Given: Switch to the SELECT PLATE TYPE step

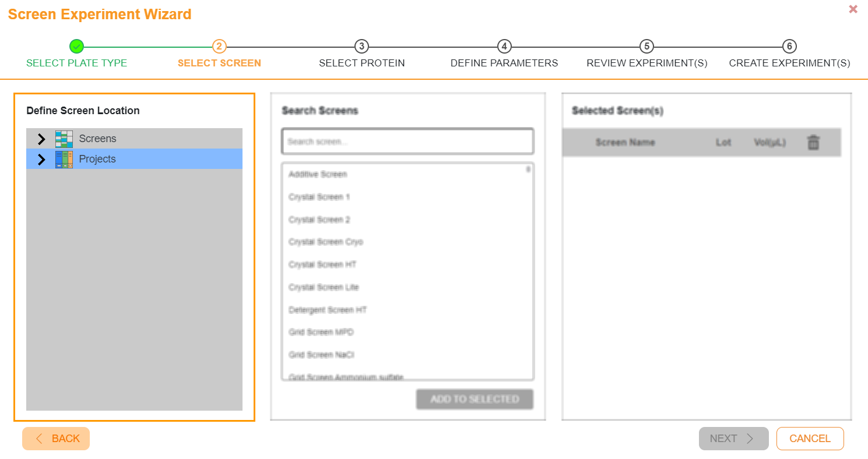Looking at the screenshot, I should (x=76, y=63).
